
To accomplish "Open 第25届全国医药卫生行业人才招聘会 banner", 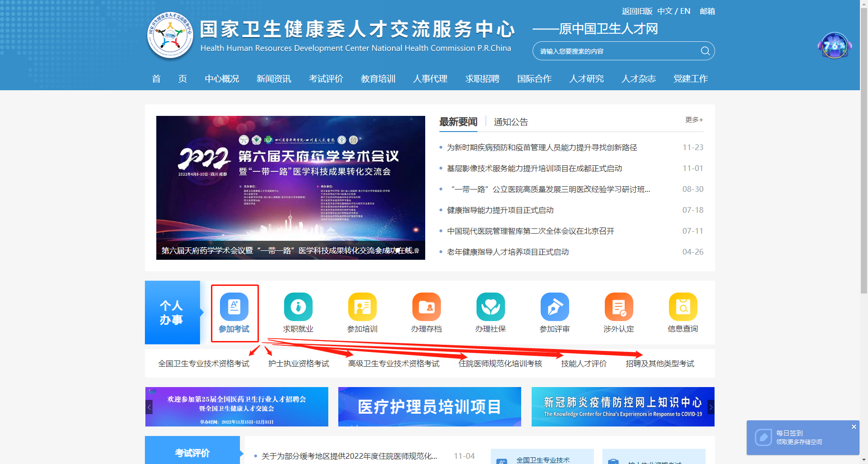I will coord(237,407).
